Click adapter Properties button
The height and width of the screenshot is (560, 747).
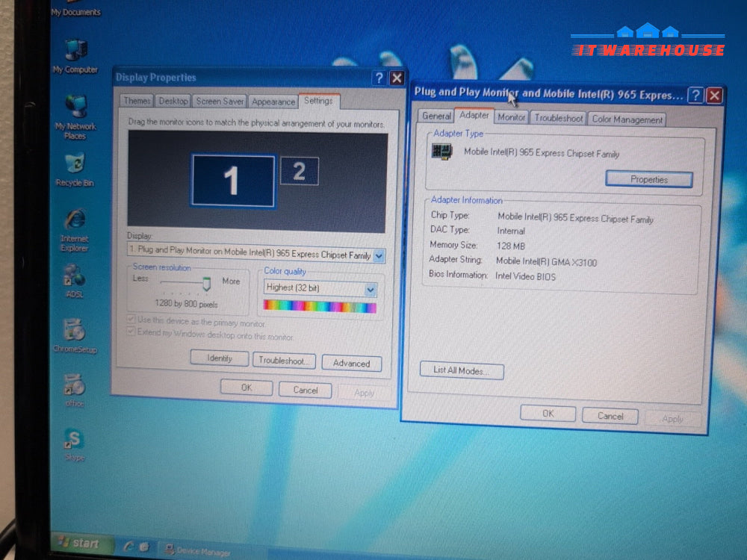click(649, 179)
